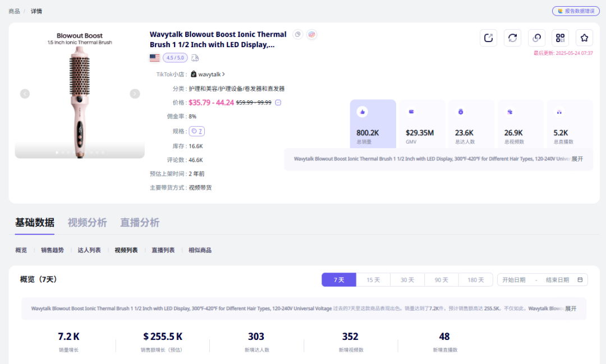
Task: Click the 303 新增达人数 value
Action: click(x=256, y=337)
